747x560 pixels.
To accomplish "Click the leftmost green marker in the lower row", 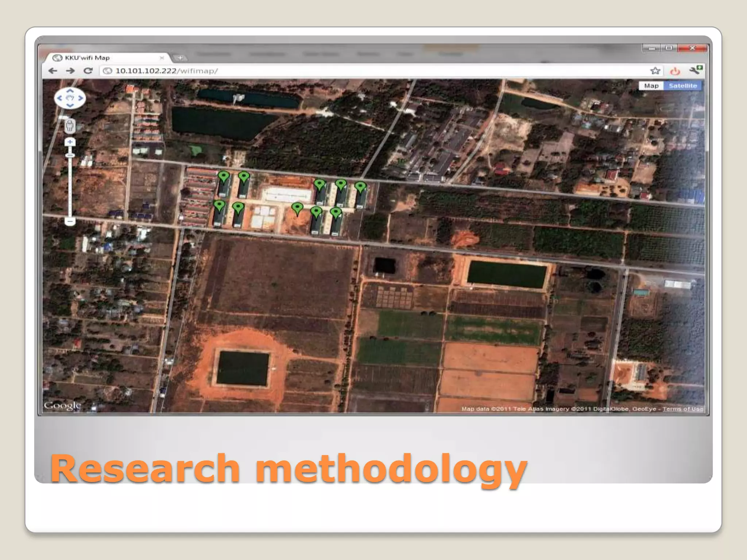I will coord(219,206).
